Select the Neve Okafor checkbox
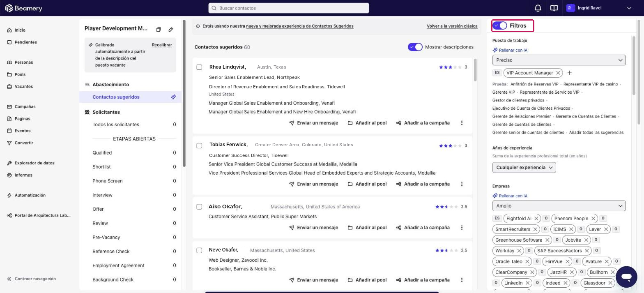Screen dimensions: 644x293 point(199,250)
